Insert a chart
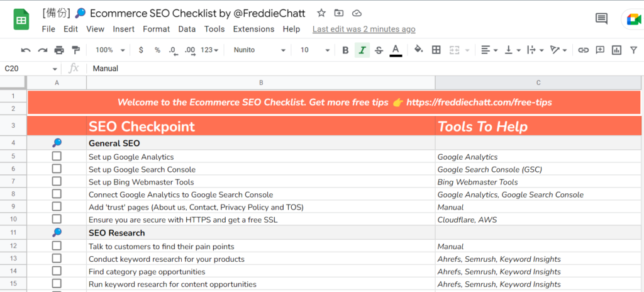The image size is (644, 292). [616, 50]
